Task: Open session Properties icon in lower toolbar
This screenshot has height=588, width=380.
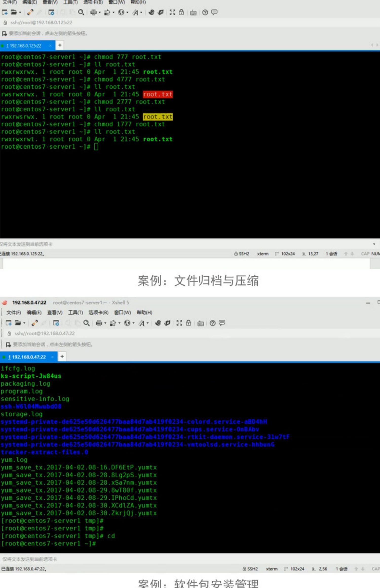Action: [x=56, y=323]
